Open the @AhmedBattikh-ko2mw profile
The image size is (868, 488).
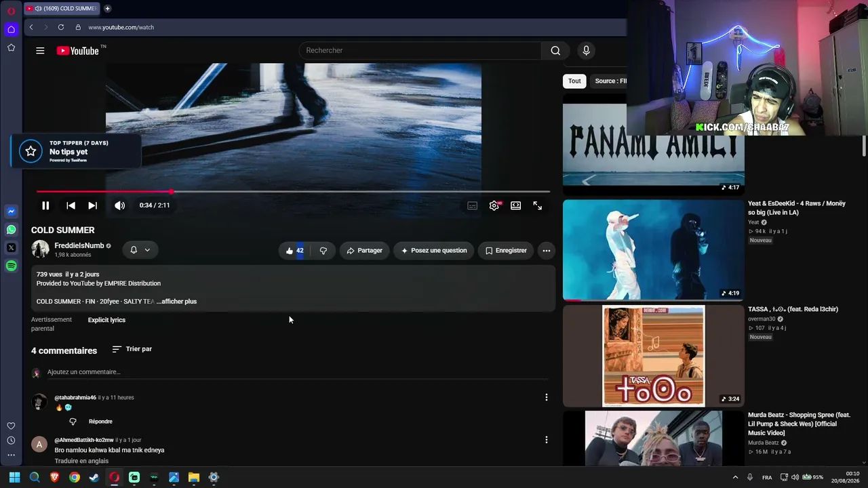coord(84,441)
